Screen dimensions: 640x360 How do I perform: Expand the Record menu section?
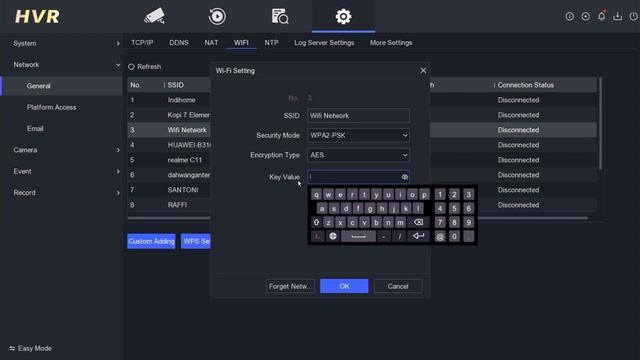(61, 193)
